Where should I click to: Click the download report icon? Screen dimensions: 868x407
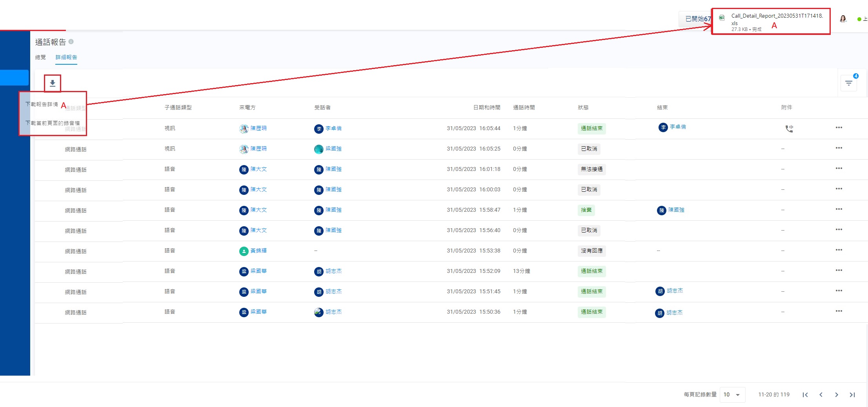coord(53,83)
